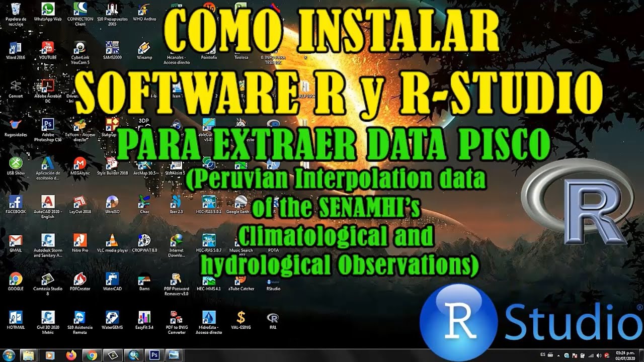The width and height of the screenshot is (644, 362).
Task: Open the RRL desktop icon
Action: 273,321
